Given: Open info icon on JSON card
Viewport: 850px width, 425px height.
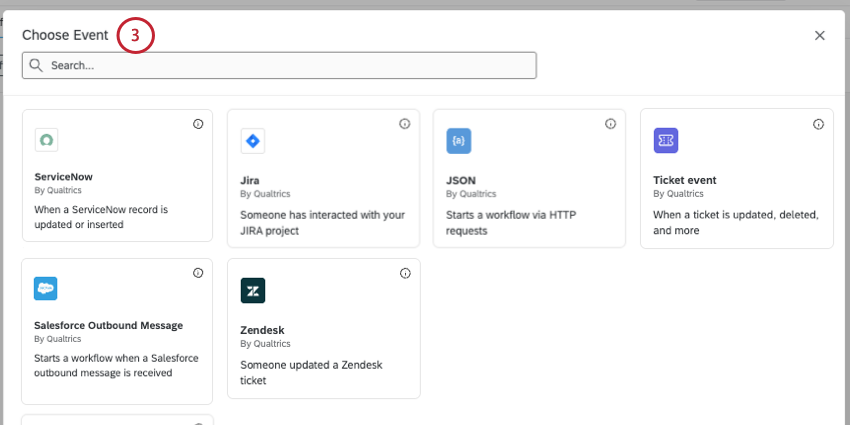Looking at the screenshot, I should (610, 124).
